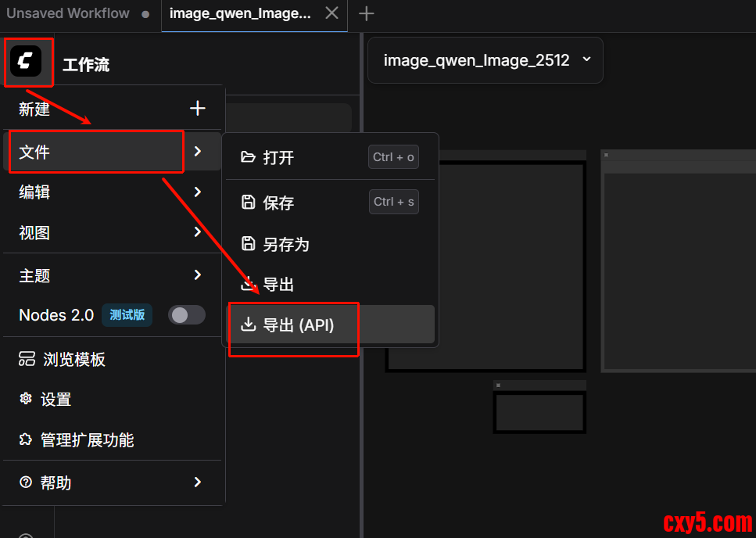Expand the 主题 chevron arrow
This screenshot has height=538, width=756.
(198, 274)
